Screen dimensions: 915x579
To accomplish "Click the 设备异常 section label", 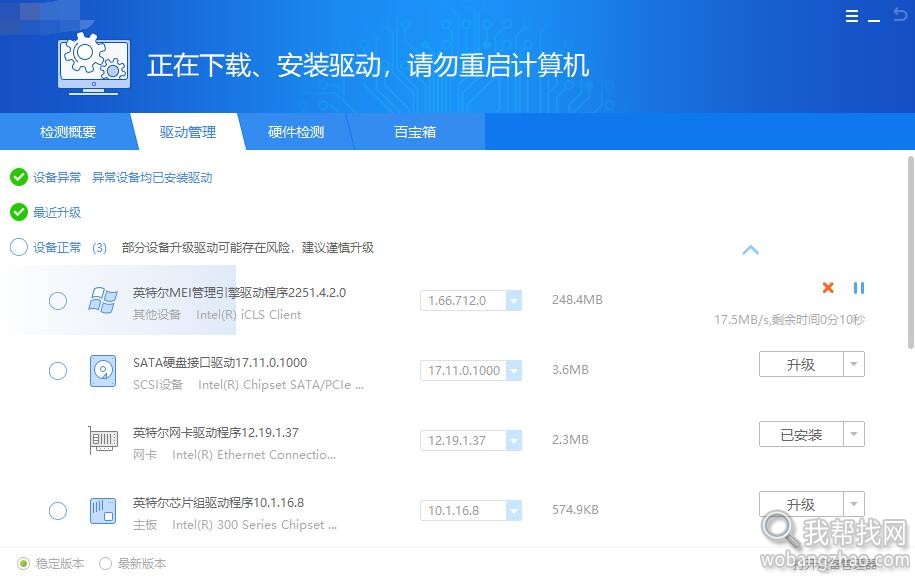I will tap(57, 177).
